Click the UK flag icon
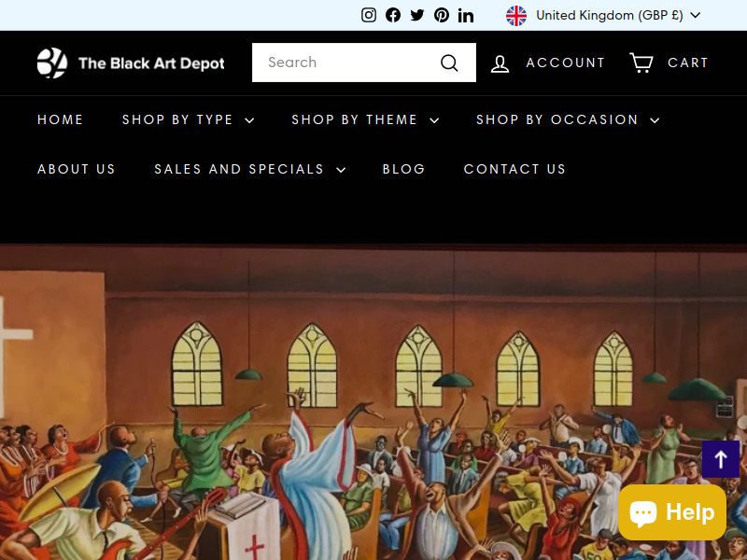This screenshot has width=747, height=560. pyautogui.click(x=516, y=16)
